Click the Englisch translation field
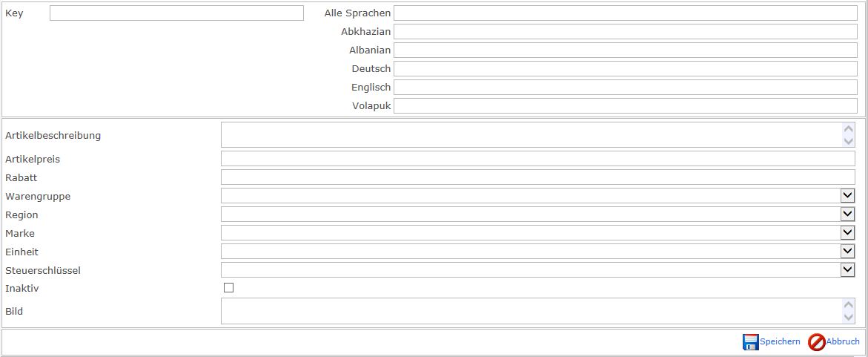Viewport: 868px width, 357px height. tap(625, 88)
